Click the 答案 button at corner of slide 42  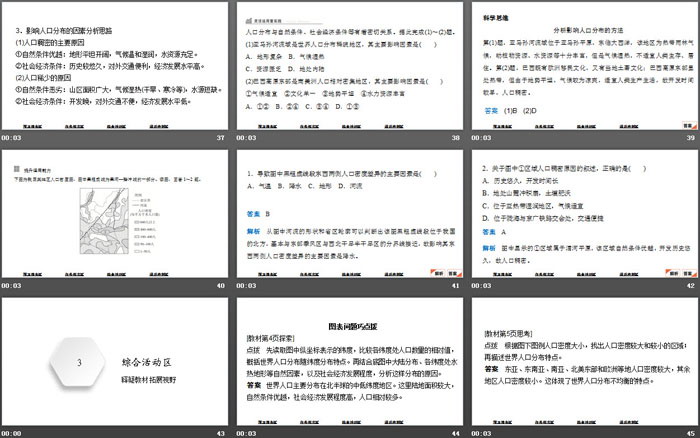689,273
